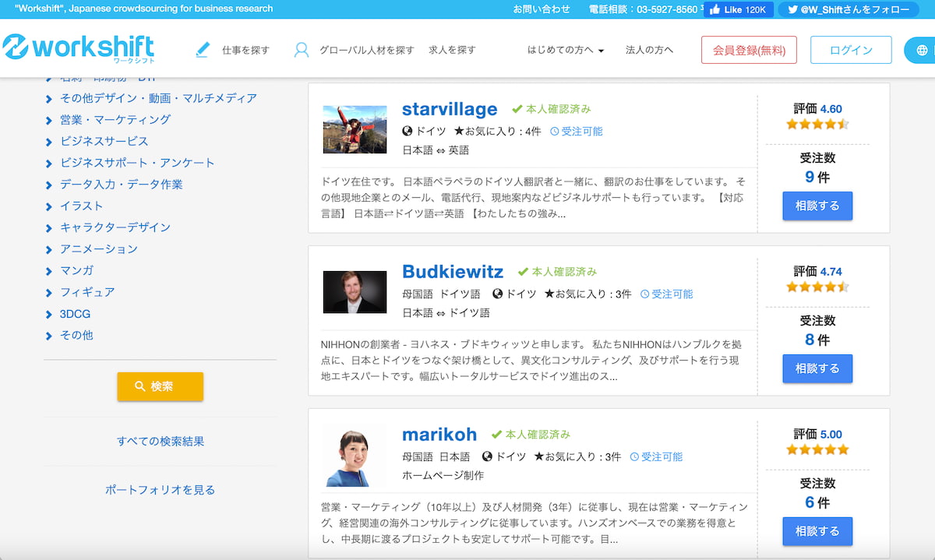Click the star rating for starvillage
The width and height of the screenshot is (935, 560).
tap(817, 124)
